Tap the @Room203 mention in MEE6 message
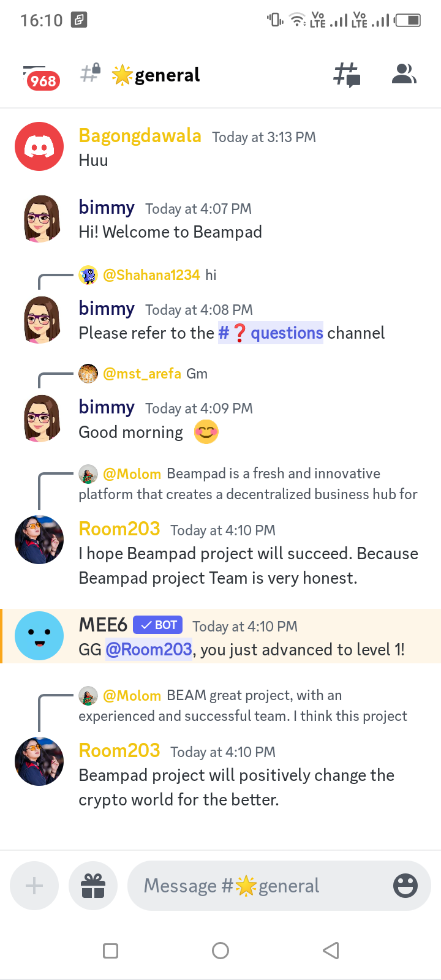441x980 pixels. click(x=149, y=649)
